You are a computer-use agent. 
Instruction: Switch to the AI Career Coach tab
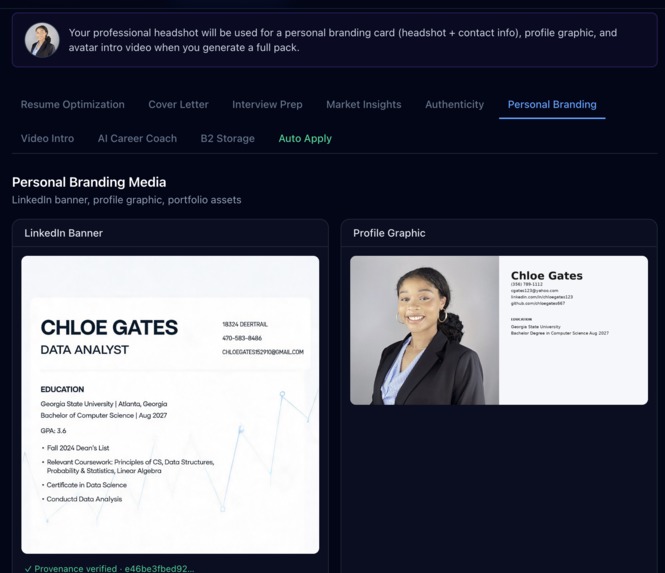(x=137, y=138)
